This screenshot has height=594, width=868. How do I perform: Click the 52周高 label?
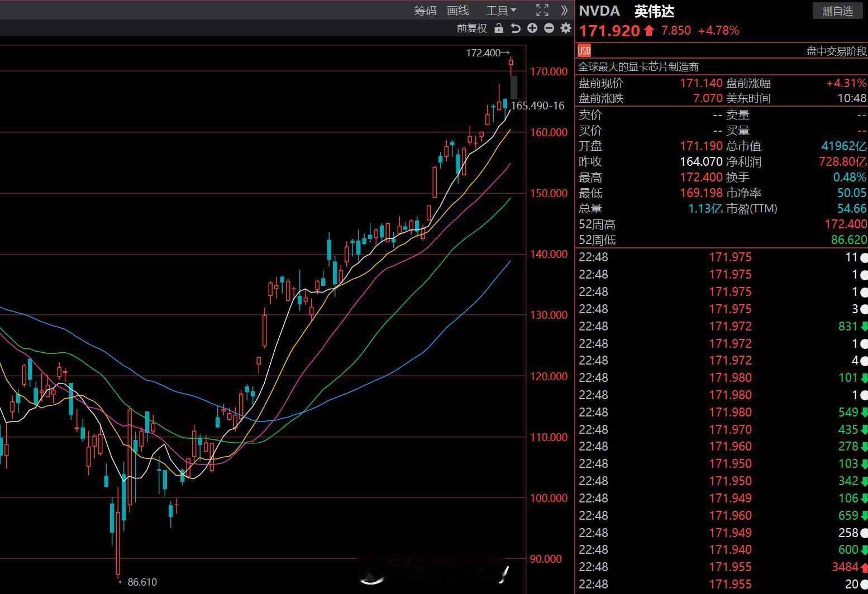click(x=597, y=224)
